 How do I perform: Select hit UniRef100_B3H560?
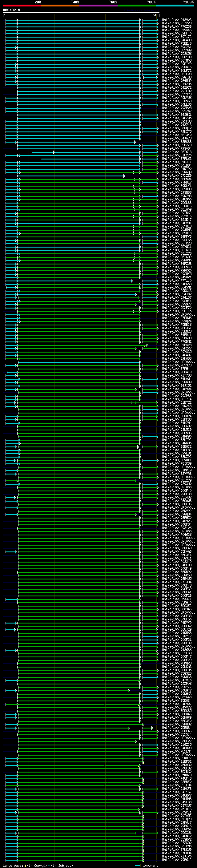(177, 101)
